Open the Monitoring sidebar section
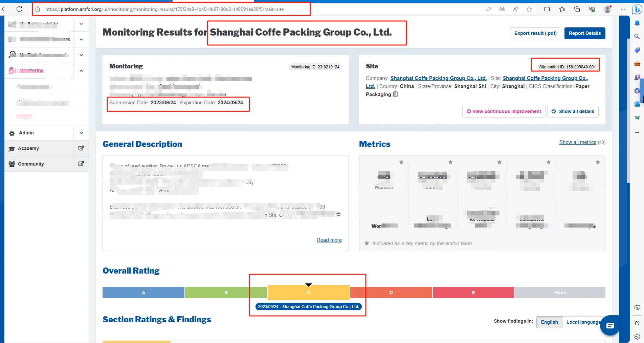Image resolution: width=644 pixels, height=343 pixels. (31, 70)
